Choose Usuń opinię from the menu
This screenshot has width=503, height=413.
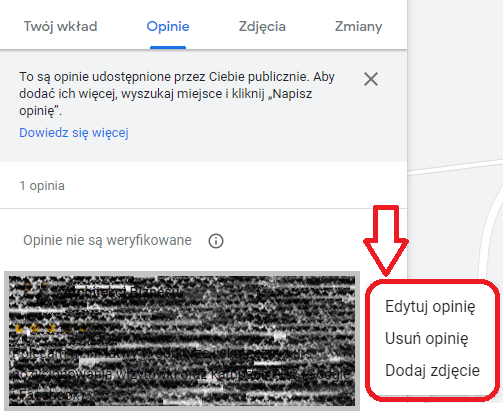click(427, 339)
